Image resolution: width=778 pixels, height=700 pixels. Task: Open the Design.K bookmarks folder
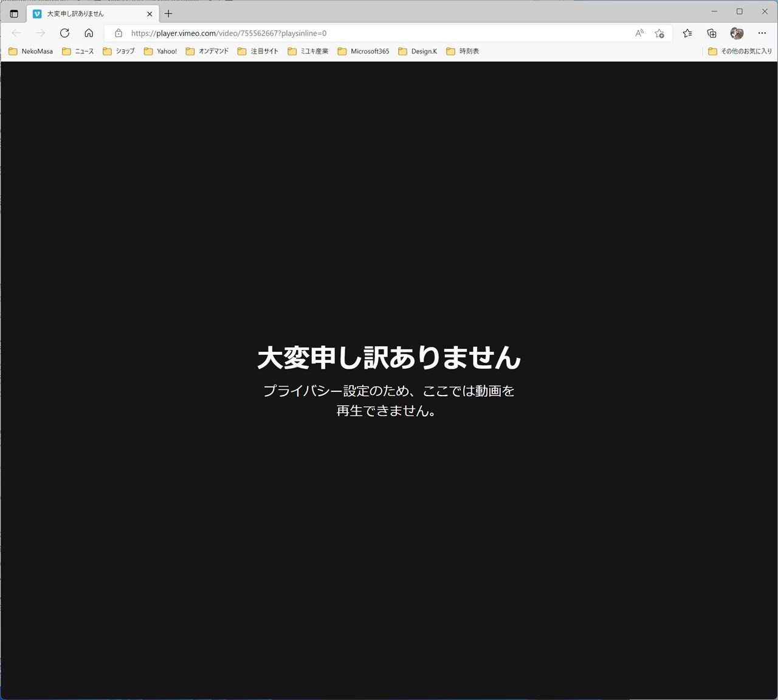coord(418,52)
